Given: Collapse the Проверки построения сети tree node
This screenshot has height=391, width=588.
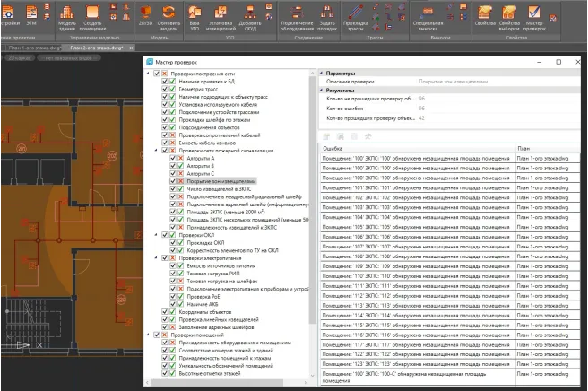Looking at the screenshot, I should tap(147, 74).
